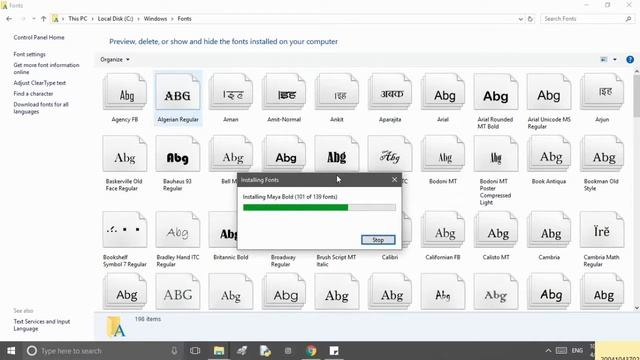Select Bradley Hand ITC Regular font icon
This screenshot has height=360, width=640.
pos(178,230)
